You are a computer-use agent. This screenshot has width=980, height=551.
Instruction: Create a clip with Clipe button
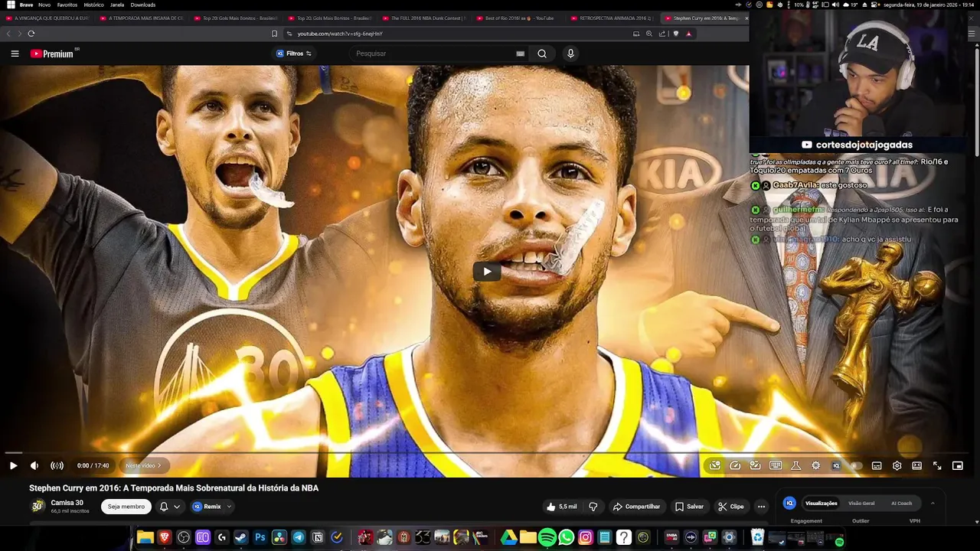pyautogui.click(x=730, y=507)
